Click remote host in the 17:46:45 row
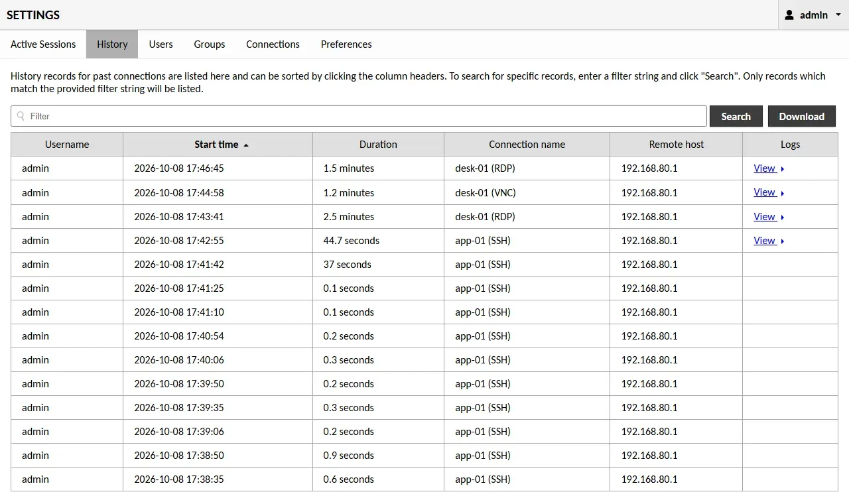Screen dimensions: 849x504 pos(649,168)
